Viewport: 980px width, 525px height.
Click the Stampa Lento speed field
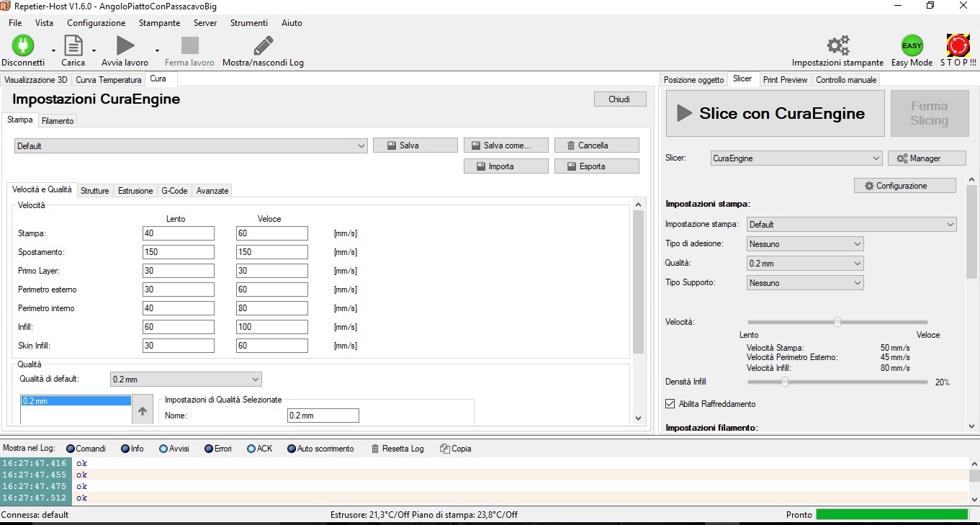click(x=178, y=233)
